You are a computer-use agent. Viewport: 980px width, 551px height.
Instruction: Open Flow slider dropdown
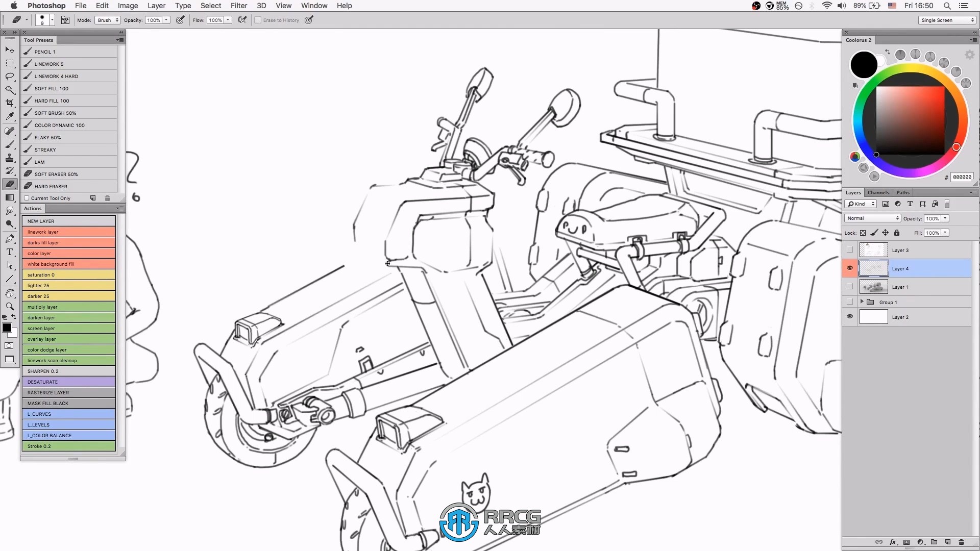click(228, 20)
